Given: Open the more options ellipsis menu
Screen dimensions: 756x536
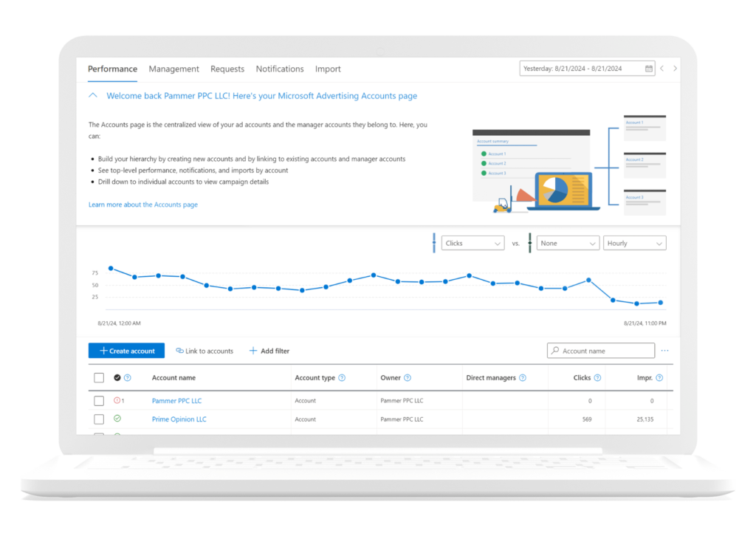Looking at the screenshot, I should point(664,351).
